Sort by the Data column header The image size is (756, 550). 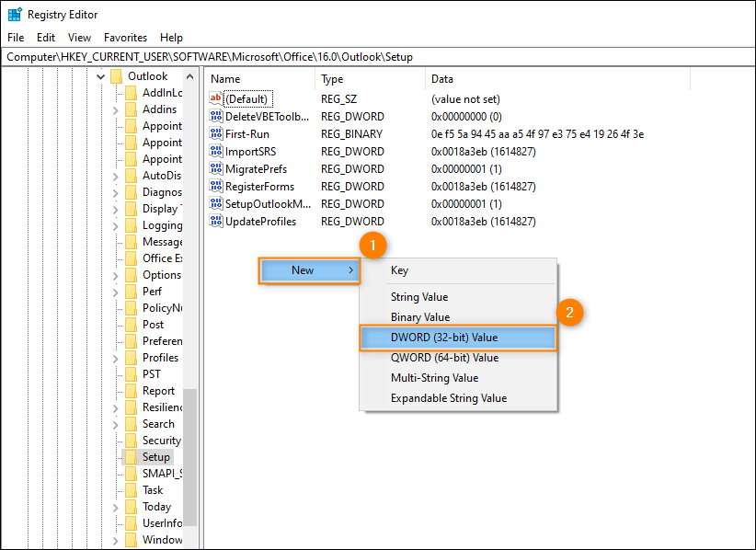(558, 79)
